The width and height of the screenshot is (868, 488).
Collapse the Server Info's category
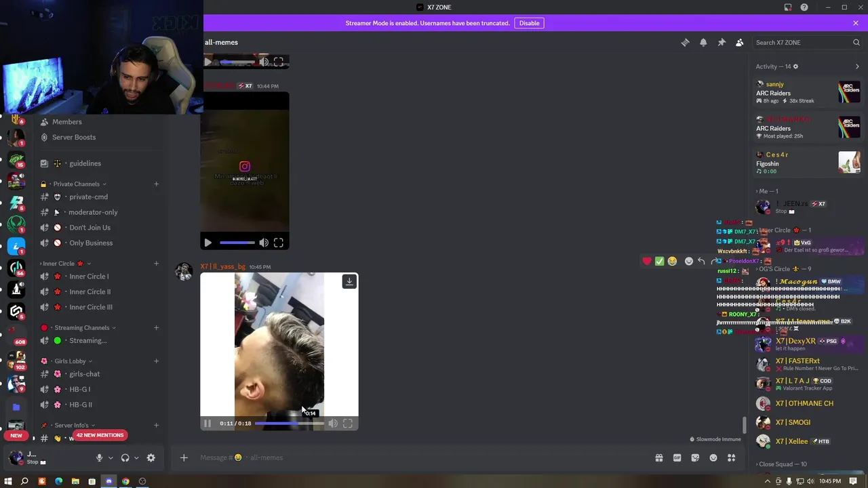pyautogui.click(x=71, y=426)
